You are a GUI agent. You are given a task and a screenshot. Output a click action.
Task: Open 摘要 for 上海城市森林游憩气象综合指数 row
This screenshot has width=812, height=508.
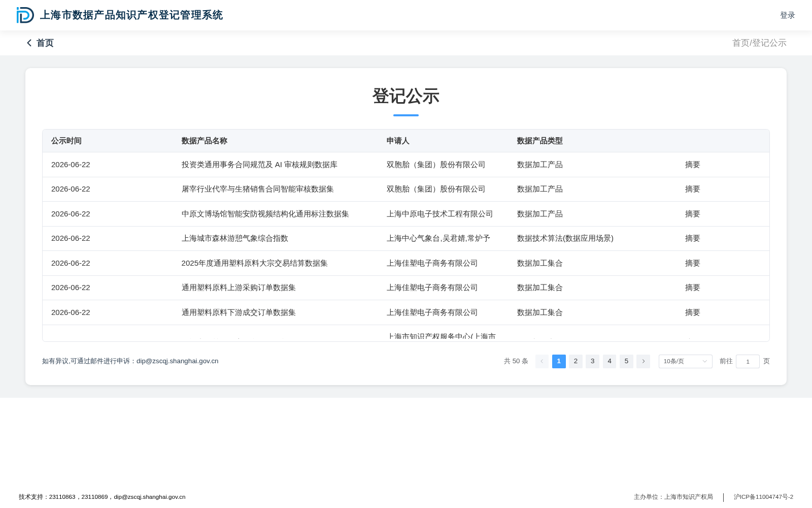click(x=692, y=238)
